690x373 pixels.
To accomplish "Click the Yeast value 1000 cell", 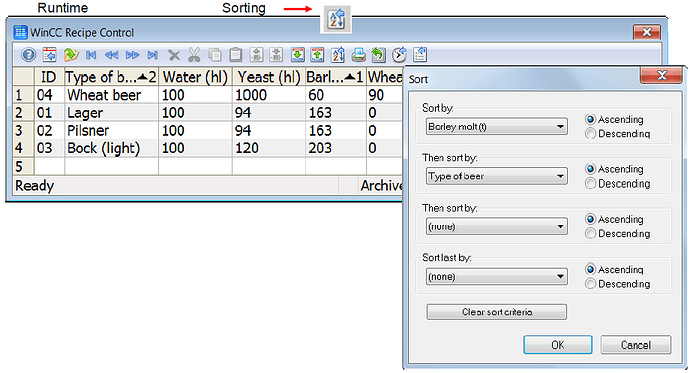I will pyautogui.click(x=268, y=95).
